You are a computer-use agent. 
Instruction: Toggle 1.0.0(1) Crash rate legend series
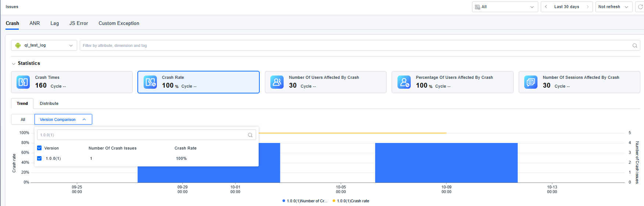pos(350,201)
